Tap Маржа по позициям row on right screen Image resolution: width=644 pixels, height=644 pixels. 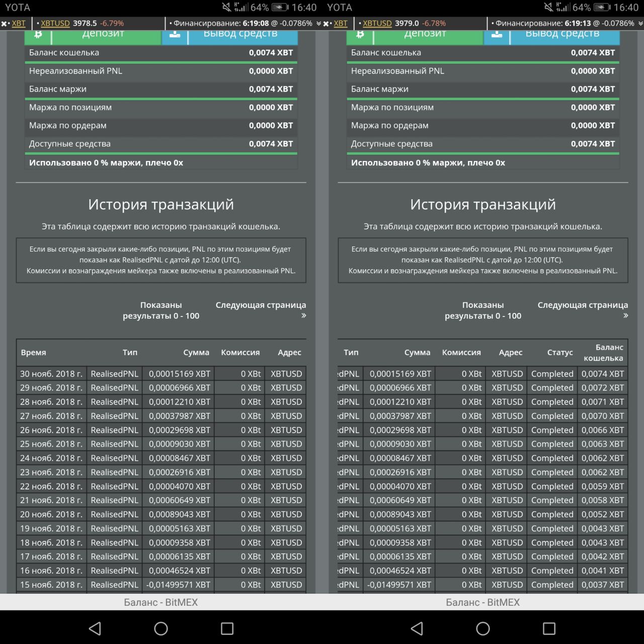[483, 107]
